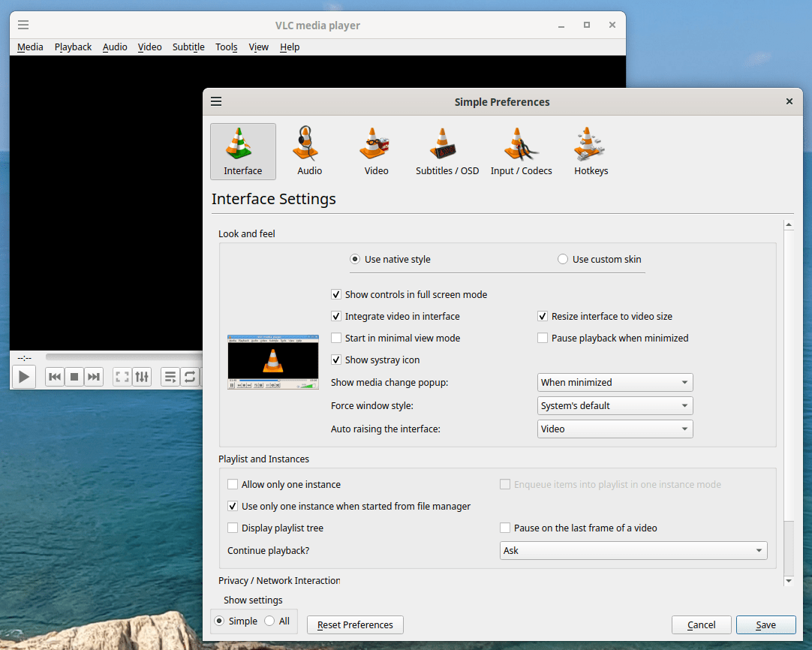Select All show settings radio button
812x650 pixels.
(276, 621)
